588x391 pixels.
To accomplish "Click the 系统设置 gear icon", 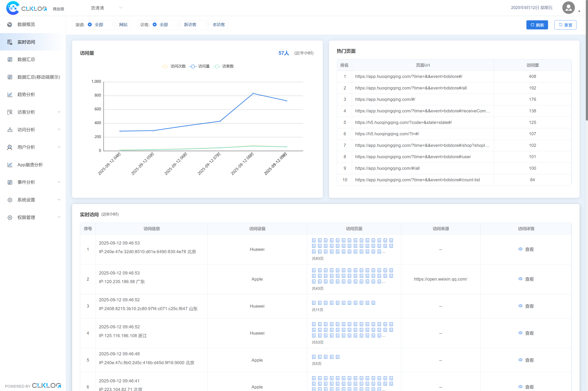I will tap(10, 200).
